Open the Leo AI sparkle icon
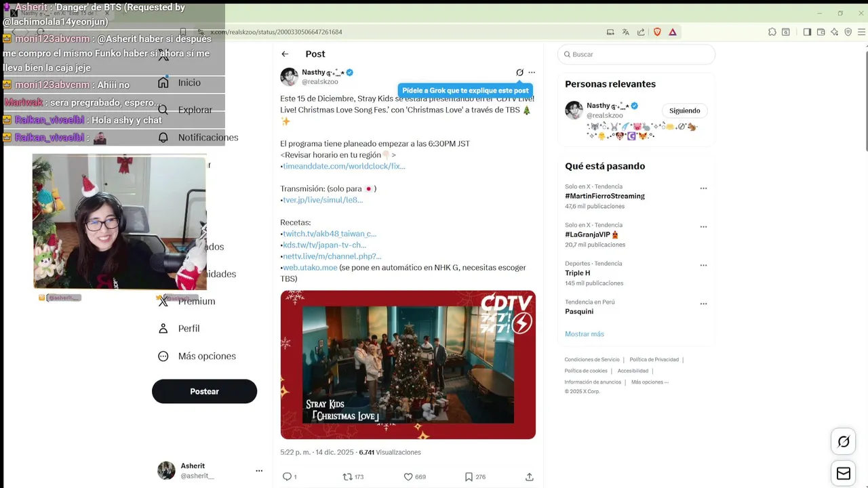The height and width of the screenshot is (488, 868). 835,32
